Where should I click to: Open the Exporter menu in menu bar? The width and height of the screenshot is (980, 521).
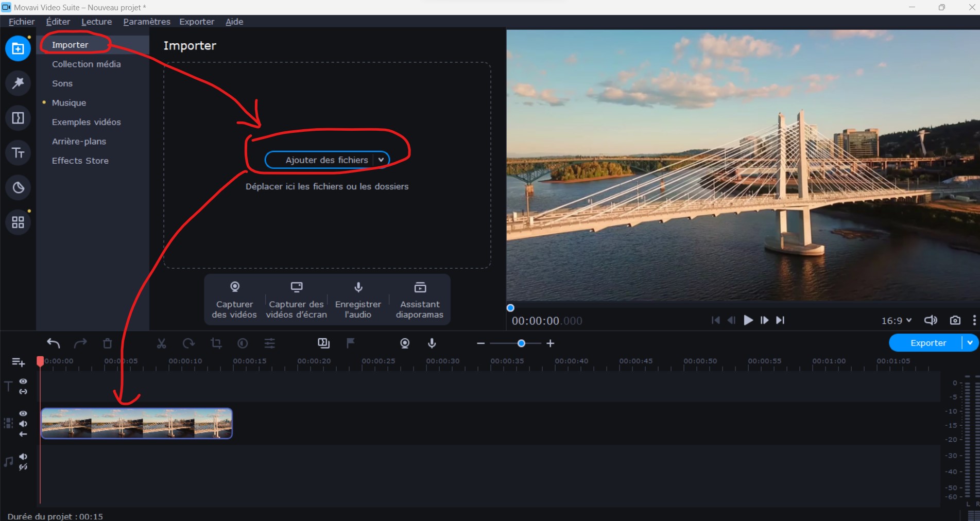(x=197, y=22)
